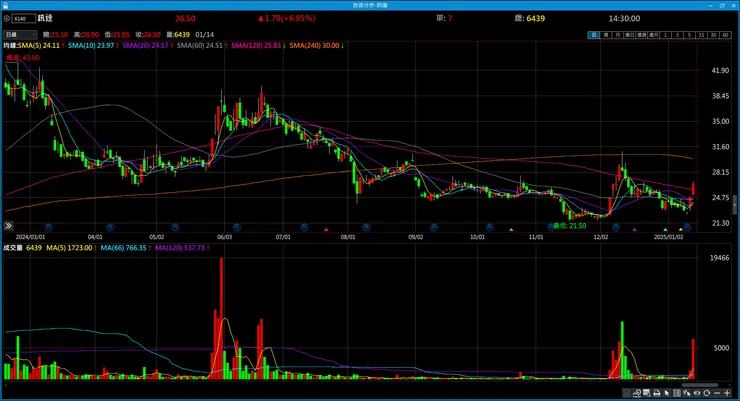Click the 成交量 volume panel title
This screenshot has width=740, height=401.
(x=13, y=248)
